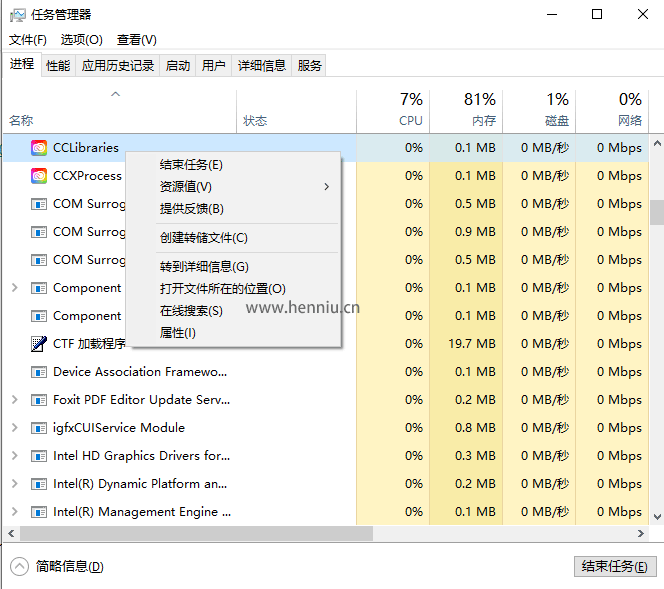Click the 0.8 MB memory value
664x589 pixels.
pyautogui.click(x=475, y=428)
